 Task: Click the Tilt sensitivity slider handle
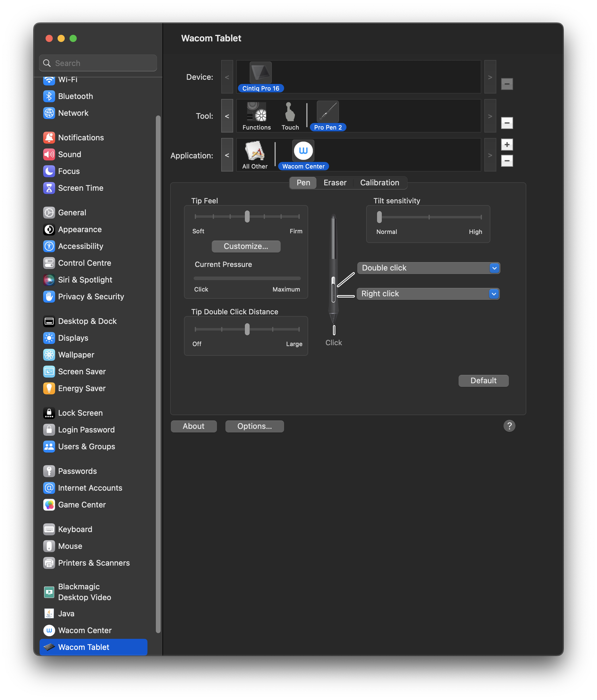pyautogui.click(x=379, y=217)
